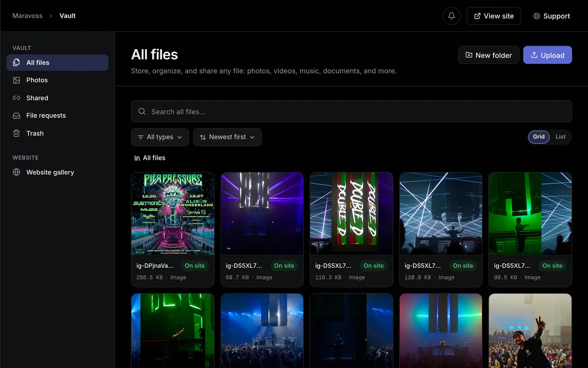Screen dimensions: 588x368
Task: Open Trash section
Action: (x=57, y=133)
